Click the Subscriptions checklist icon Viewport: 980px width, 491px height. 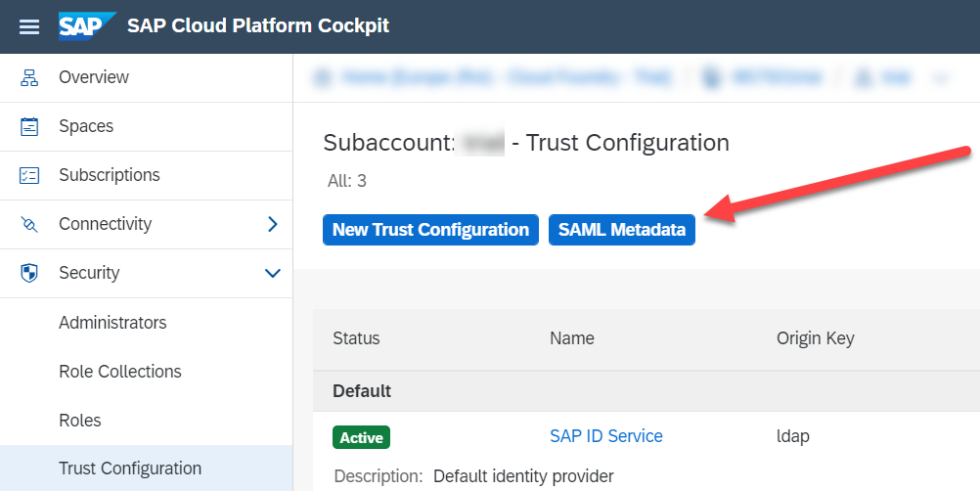point(29,175)
